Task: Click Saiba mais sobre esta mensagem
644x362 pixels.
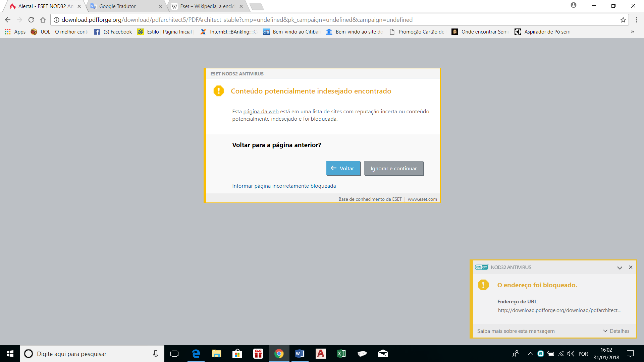Action: tap(516, 331)
